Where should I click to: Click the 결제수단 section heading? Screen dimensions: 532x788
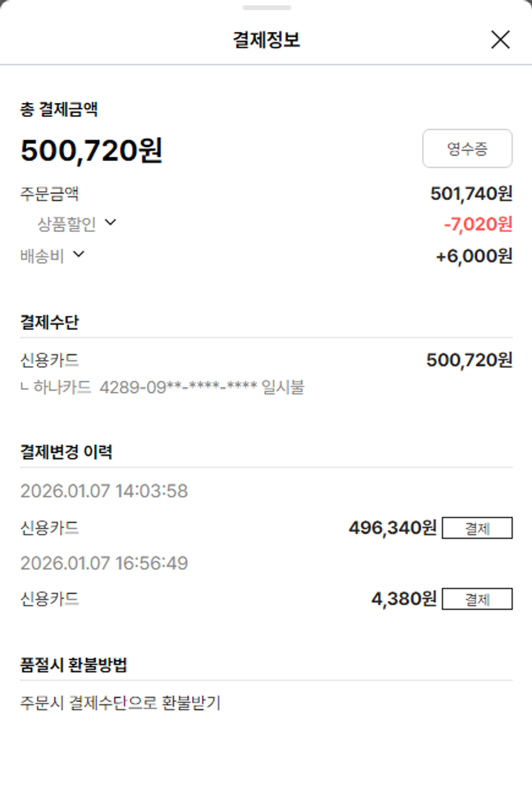click(50, 322)
